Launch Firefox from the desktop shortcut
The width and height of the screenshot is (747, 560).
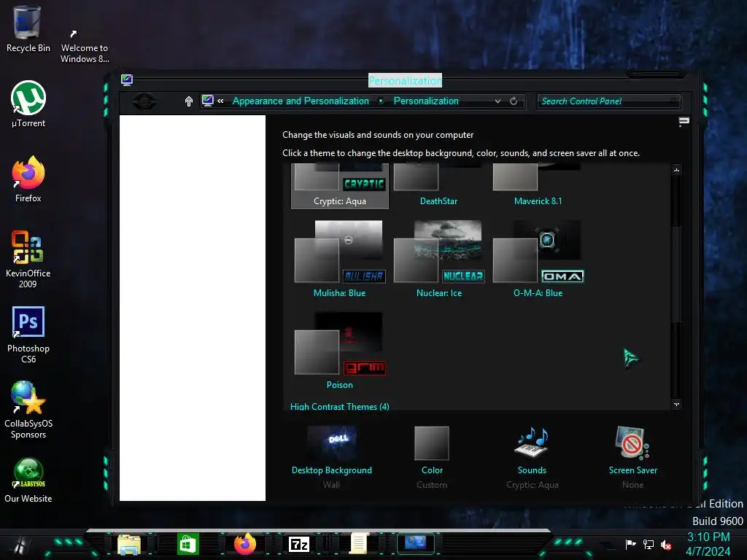point(28,179)
